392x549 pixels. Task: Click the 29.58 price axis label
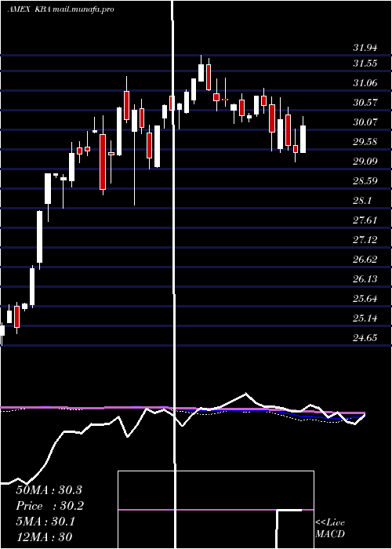365,142
